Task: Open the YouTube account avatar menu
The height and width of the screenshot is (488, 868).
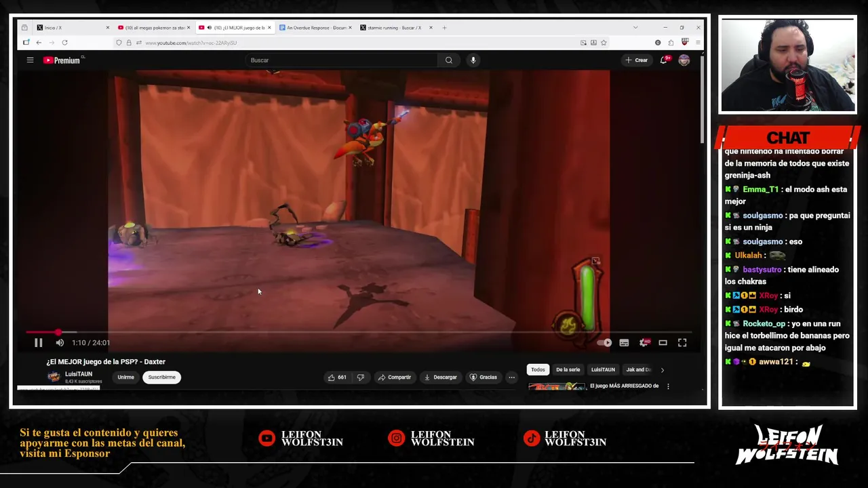Action: pos(684,60)
